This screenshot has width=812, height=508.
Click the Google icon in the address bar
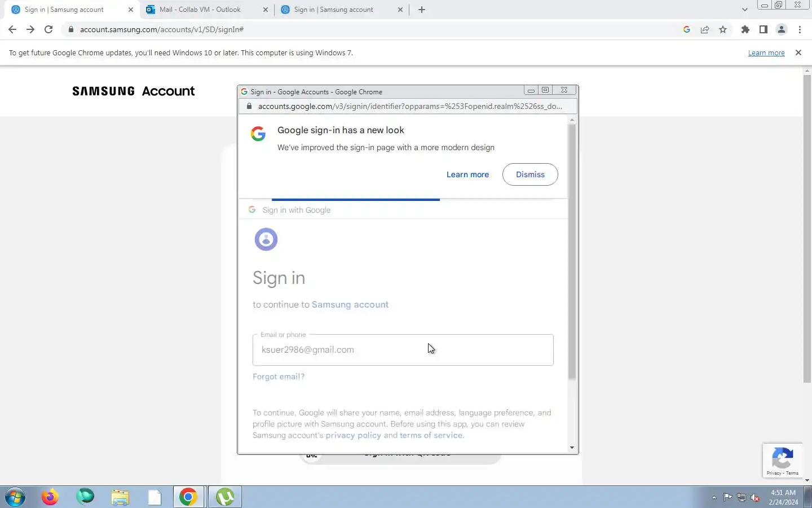(x=686, y=29)
